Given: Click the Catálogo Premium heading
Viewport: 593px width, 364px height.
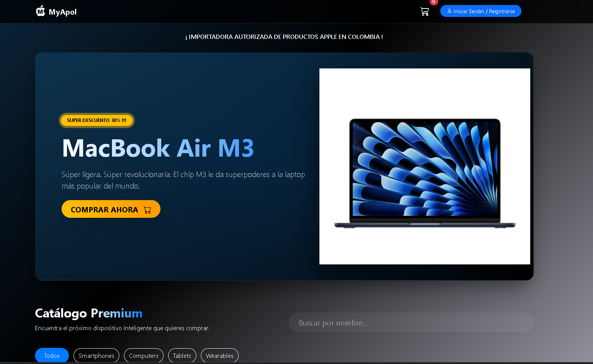Looking at the screenshot, I should [89, 313].
